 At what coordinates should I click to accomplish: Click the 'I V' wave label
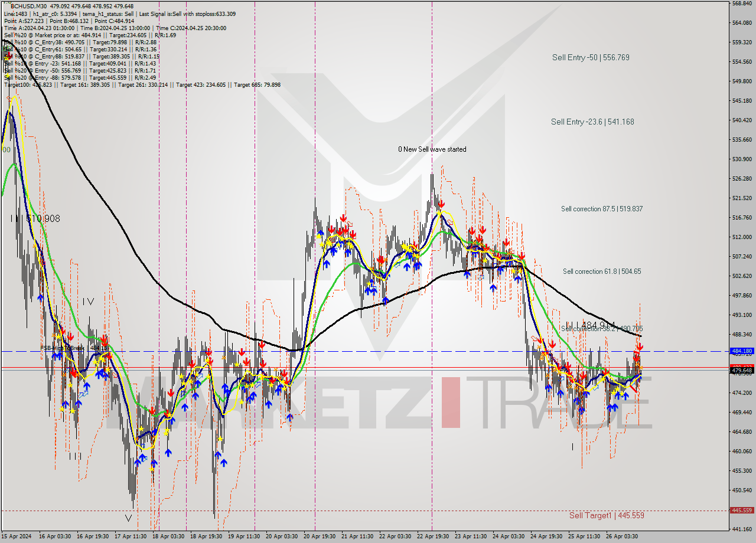tap(88, 302)
